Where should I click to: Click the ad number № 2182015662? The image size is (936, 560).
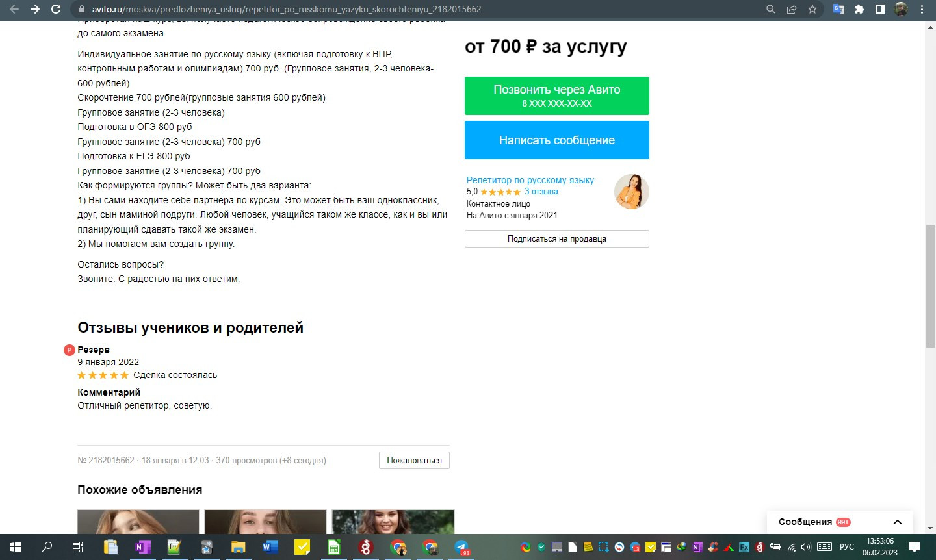coord(106,460)
